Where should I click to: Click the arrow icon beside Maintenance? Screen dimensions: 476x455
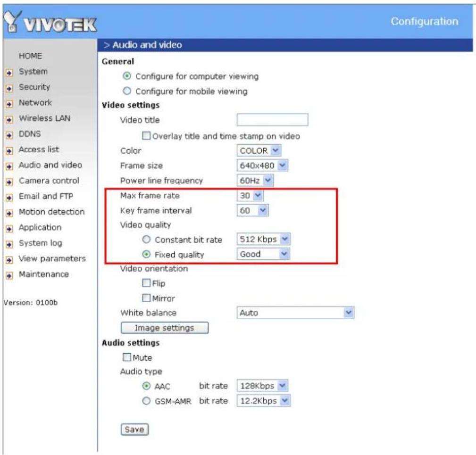click(x=9, y=275)
